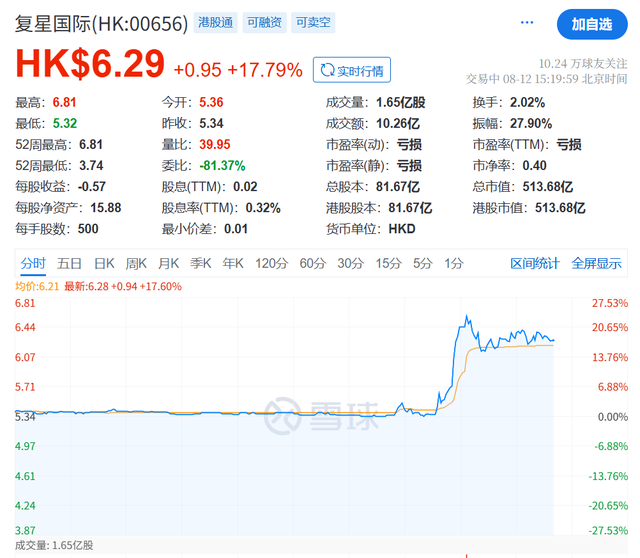Click the 昨收 value 5.34
Screen dimensions: 640x558
point(211,123)
